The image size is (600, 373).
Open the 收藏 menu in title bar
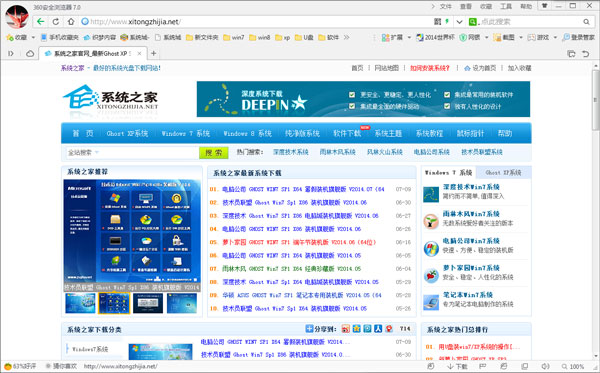[x=486, y=6]
